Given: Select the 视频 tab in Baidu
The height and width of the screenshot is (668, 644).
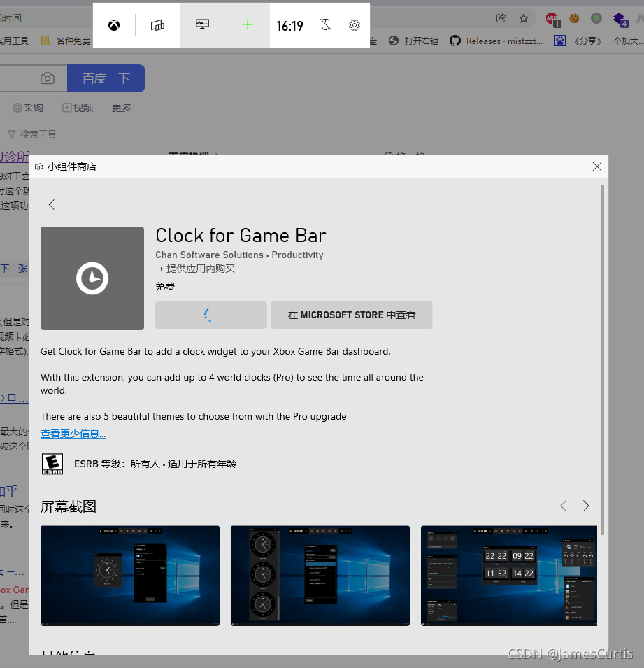Looking at the screenshot, I should pyautogui.click(x=78, y=108).
